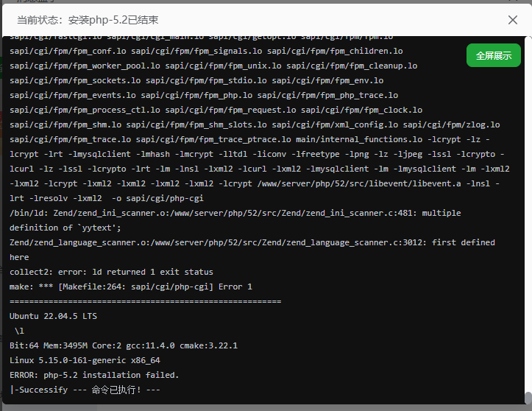Click the 'Linux 5.15.0-161-generic x86_64' line
The width and height of the screenshot is (532, 411).
[x=85, y=360]
